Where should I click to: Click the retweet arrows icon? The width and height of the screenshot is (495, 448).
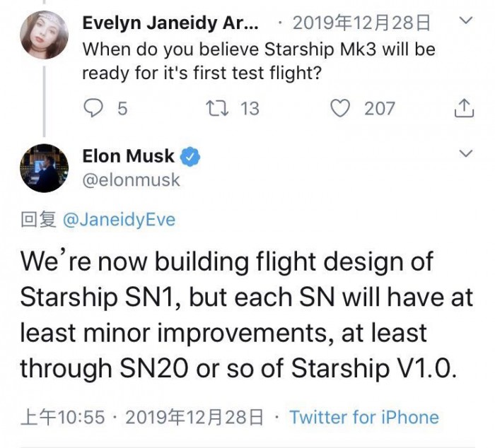click(x=215, y=108)
